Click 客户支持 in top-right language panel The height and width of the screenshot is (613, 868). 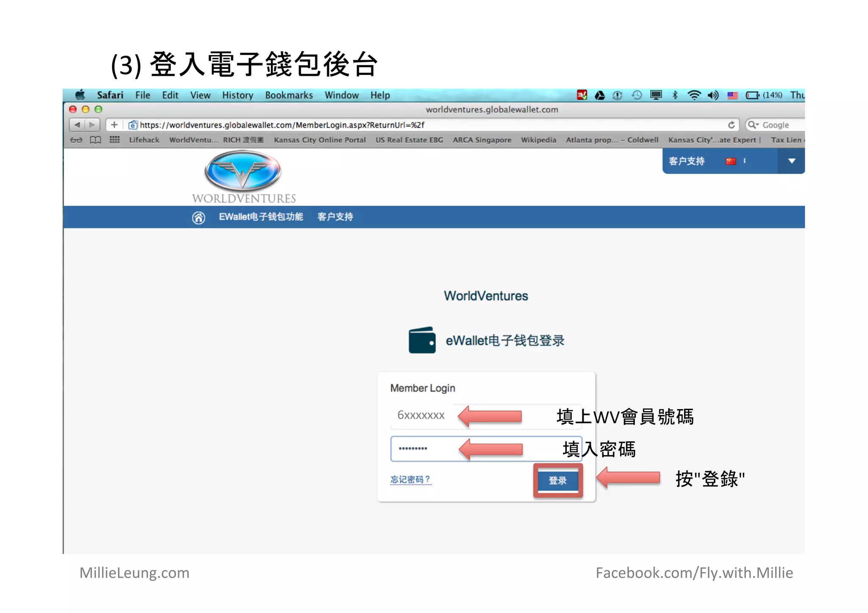coord(687,161)
